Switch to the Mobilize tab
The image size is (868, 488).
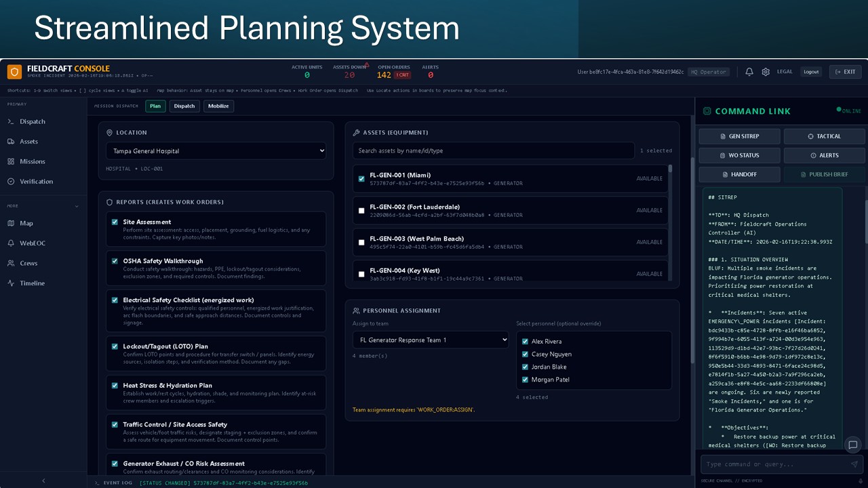click(x=218, y=106)
